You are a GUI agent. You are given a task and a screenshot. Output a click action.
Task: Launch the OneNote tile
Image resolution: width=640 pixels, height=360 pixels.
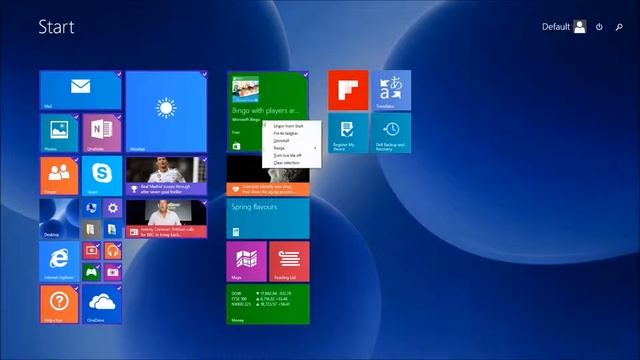coord(102,133)
